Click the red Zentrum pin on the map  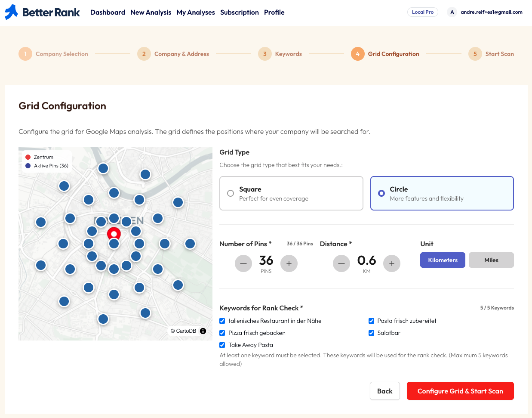tap(114, 234)
